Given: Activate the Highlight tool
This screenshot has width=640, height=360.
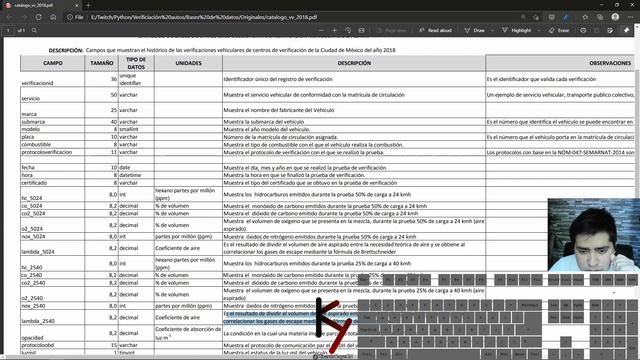Looking at the screenshot, I should (x=516, y=30).
